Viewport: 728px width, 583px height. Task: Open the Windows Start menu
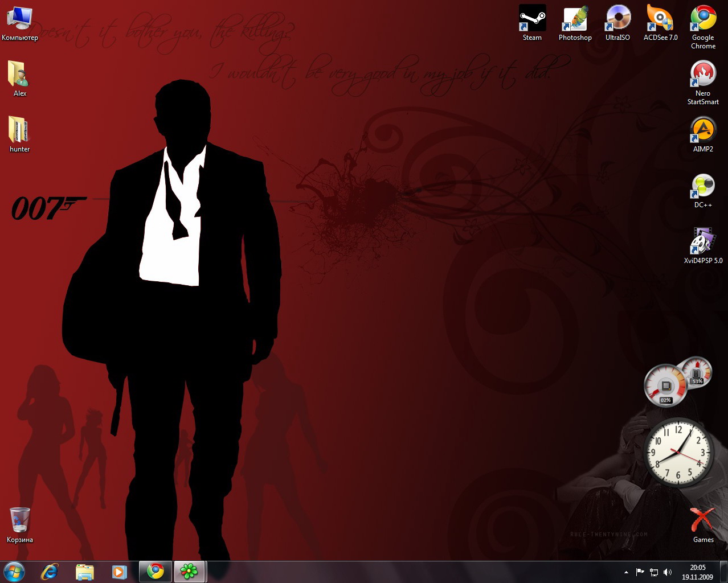coord(14,572)
